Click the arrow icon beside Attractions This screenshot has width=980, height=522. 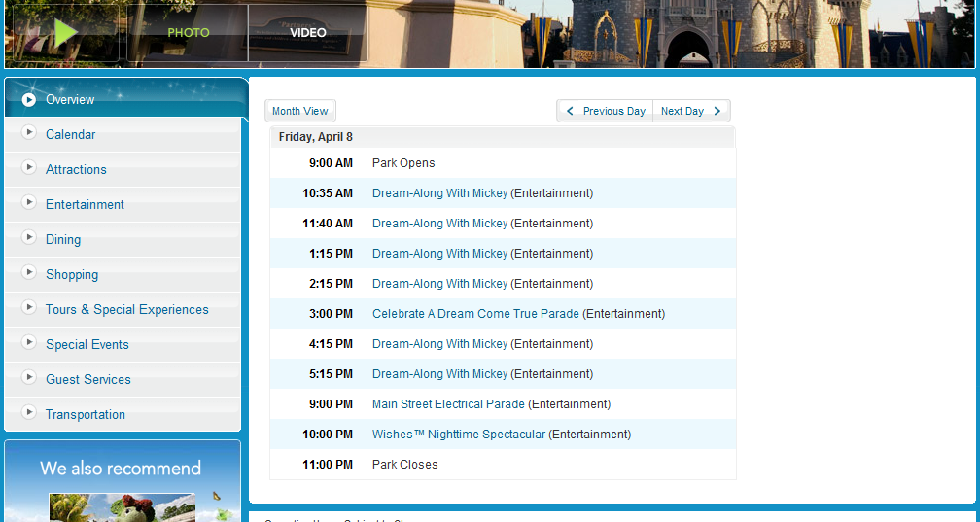[29, 167]
